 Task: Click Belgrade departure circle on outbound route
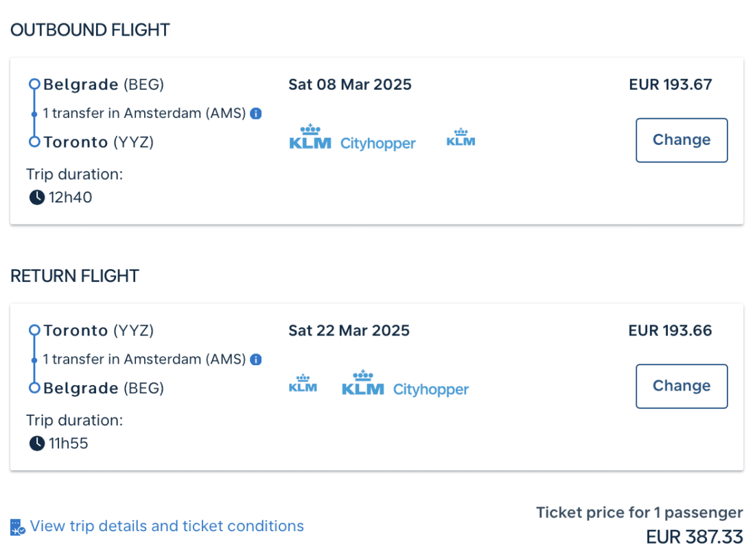tap(34, 84)
